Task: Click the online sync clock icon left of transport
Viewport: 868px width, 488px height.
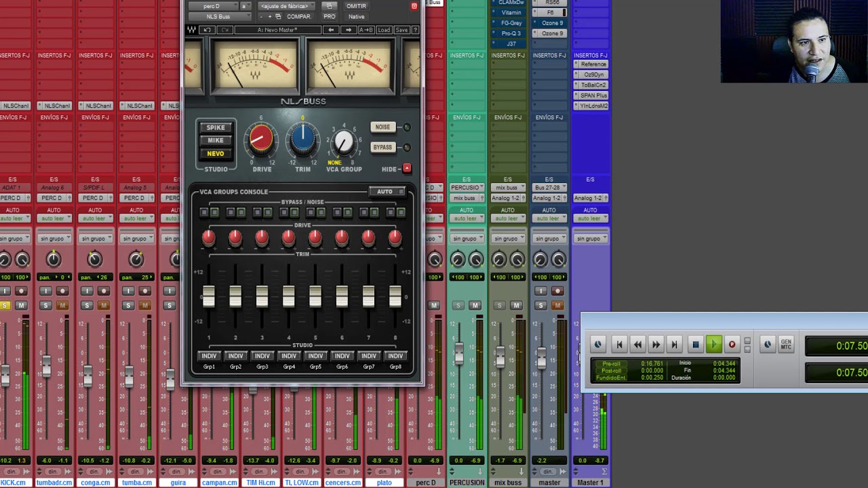Action: pos(598,344)
